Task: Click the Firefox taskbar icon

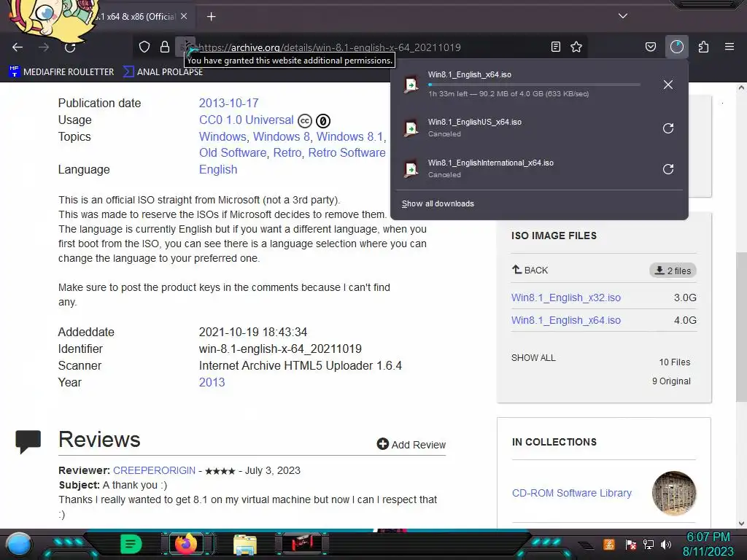Action: pos(186,544)
